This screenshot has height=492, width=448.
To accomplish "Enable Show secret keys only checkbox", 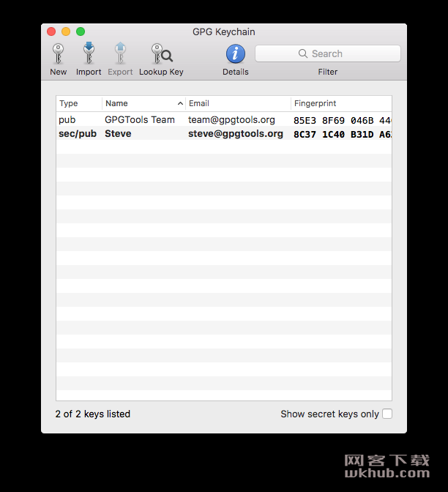I will click(x=387, y=414).
